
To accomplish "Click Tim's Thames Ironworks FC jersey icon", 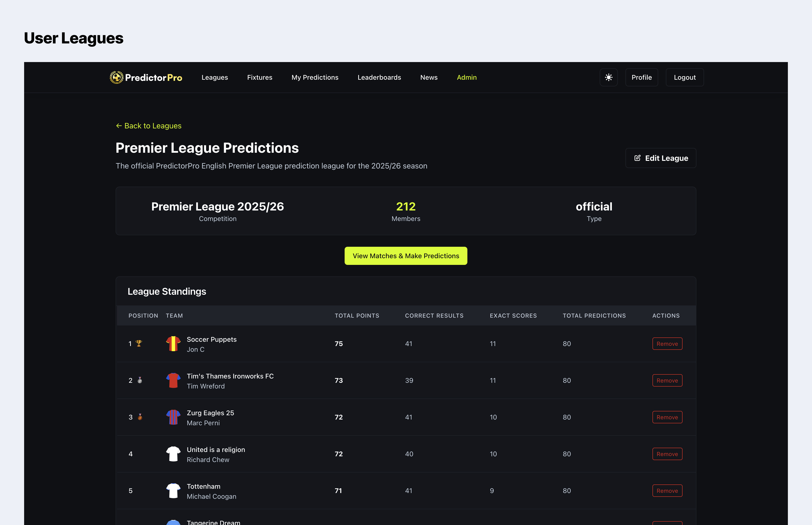I will pyautogui.click(x=173, y=380).
